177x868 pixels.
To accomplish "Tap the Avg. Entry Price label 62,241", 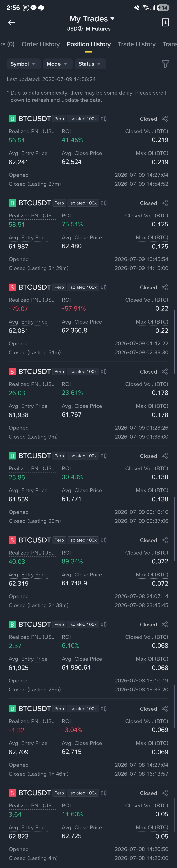I will pyautogui.click(x=28, y=153).
